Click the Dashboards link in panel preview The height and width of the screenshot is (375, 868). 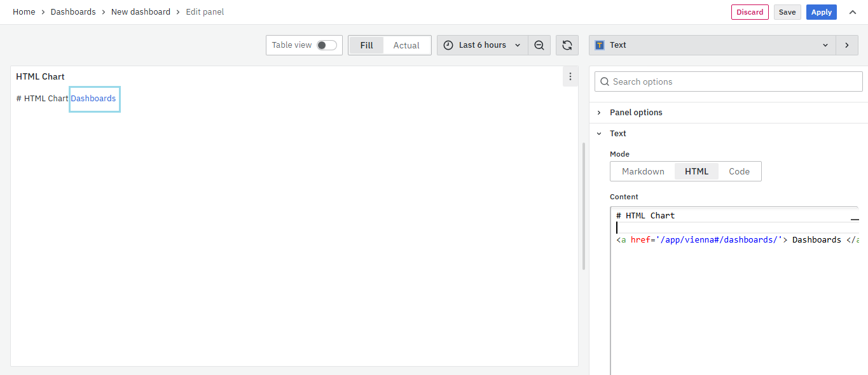(x=93, y=99)
